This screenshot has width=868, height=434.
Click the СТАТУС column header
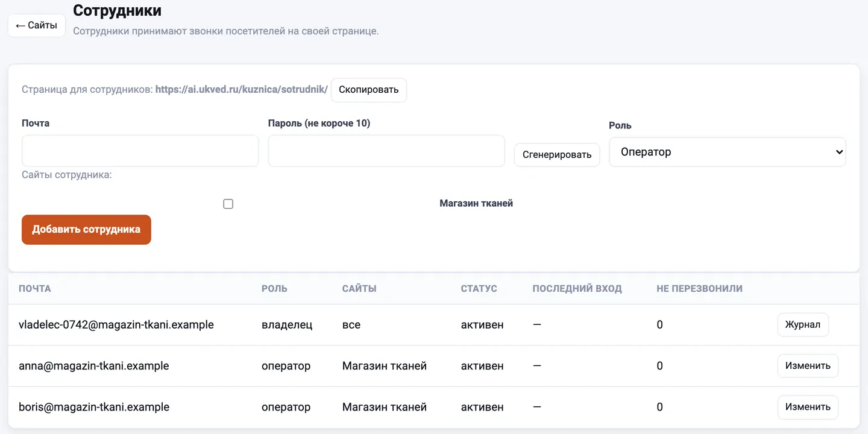coord(479,289)
